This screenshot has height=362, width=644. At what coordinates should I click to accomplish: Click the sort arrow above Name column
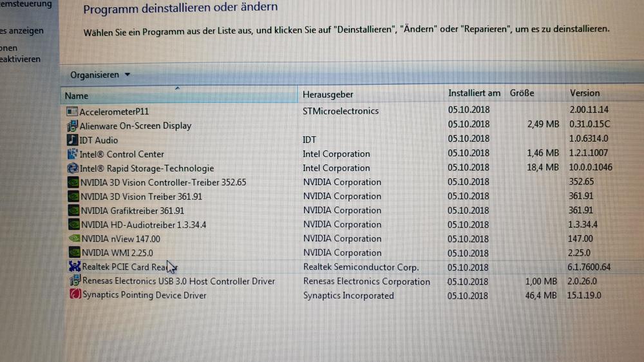pos(177,88)
